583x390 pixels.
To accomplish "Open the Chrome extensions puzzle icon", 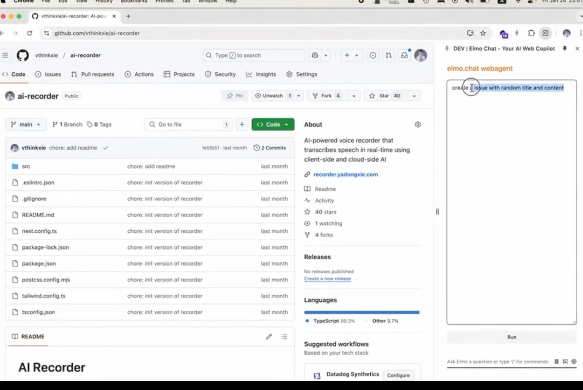I will [x=531, y=33].
